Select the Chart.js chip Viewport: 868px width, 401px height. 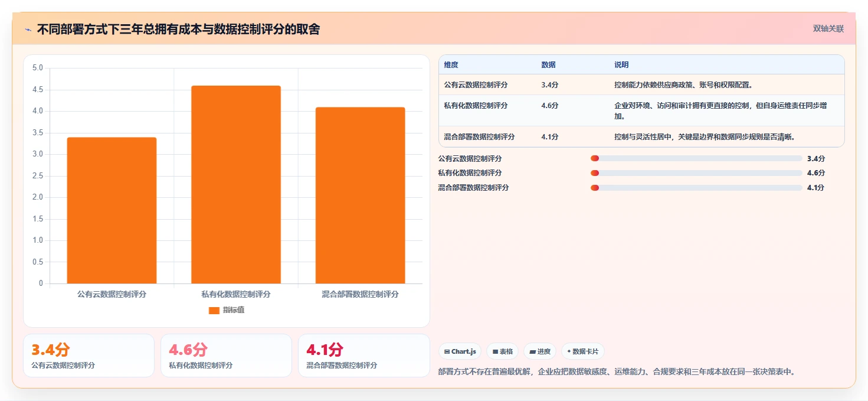[460, 351]
